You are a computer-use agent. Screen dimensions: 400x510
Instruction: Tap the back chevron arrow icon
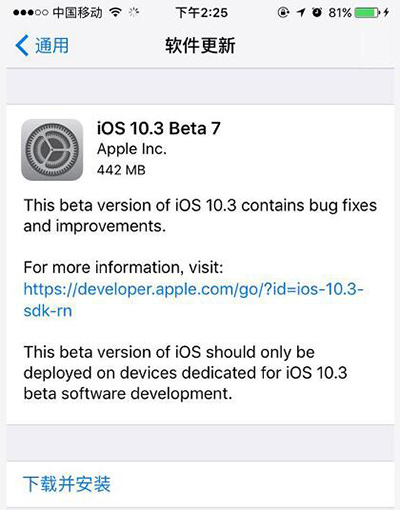(22, 45)
